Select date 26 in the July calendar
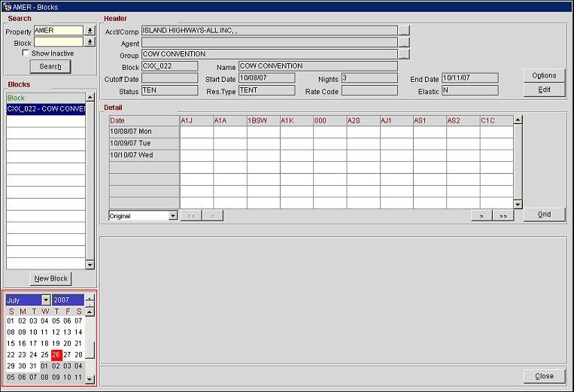This screenshot has height=392, width=574. point(56,354)
